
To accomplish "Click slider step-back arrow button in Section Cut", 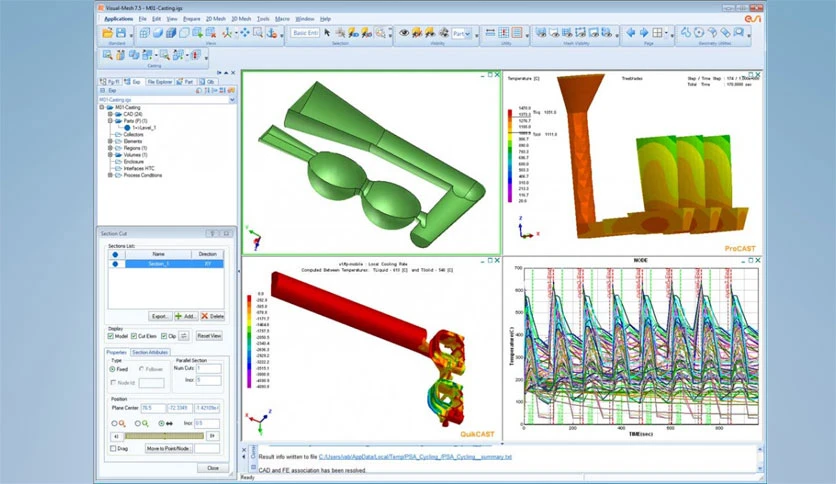I will click(117, 436).
